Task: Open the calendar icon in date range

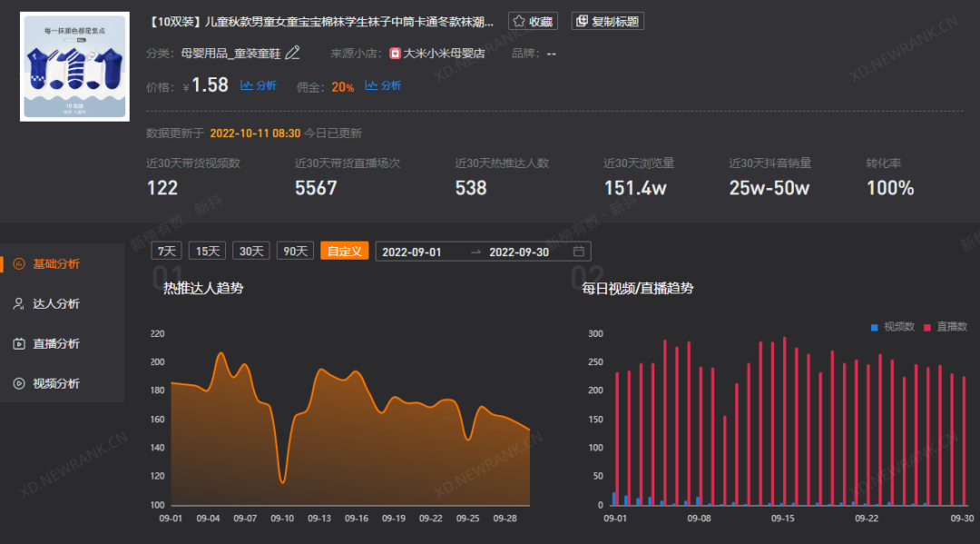Action: coord(579,252)
